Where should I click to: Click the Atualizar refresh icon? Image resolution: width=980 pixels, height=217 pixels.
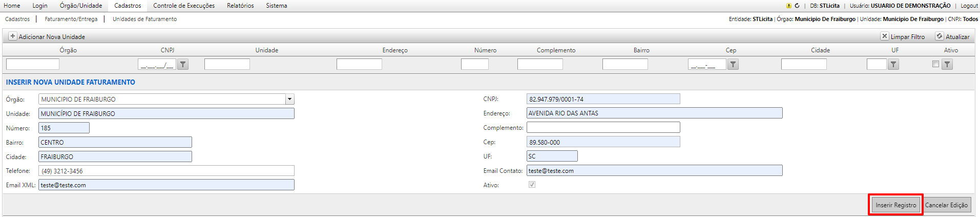click(x=940, y=36)
